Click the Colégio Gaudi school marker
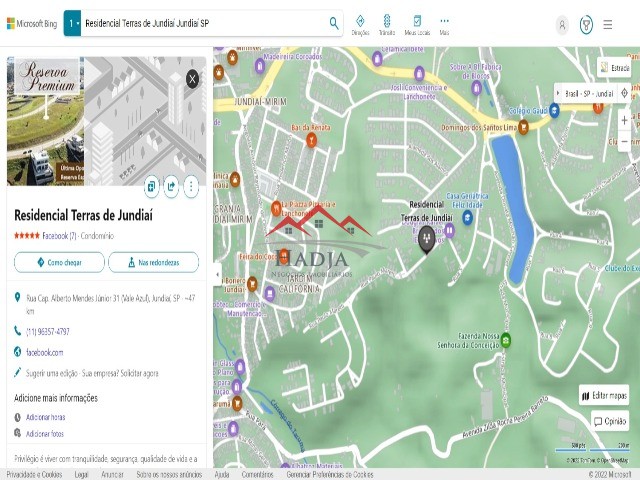The image size is (640, 480). [554, 110]
